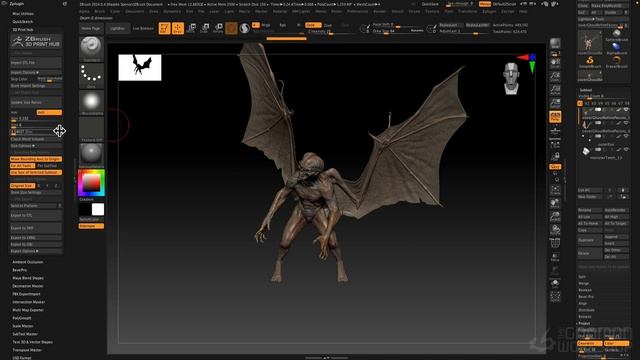Image resolution: width=640 pixels, height=360 pixels.
Task: Select the SimpleBrush tool thumbnail
Action: (590, 62)
